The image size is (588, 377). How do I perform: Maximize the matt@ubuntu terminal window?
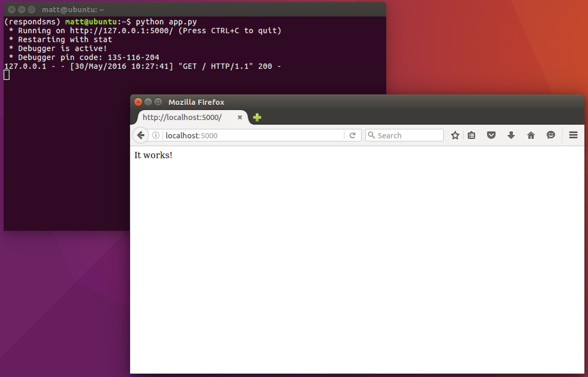(32, 9)
